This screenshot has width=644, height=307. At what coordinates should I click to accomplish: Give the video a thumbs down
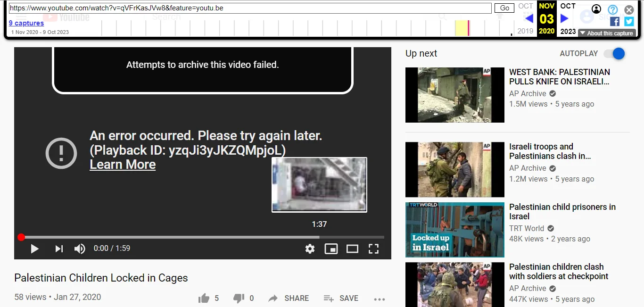(238, 298)
